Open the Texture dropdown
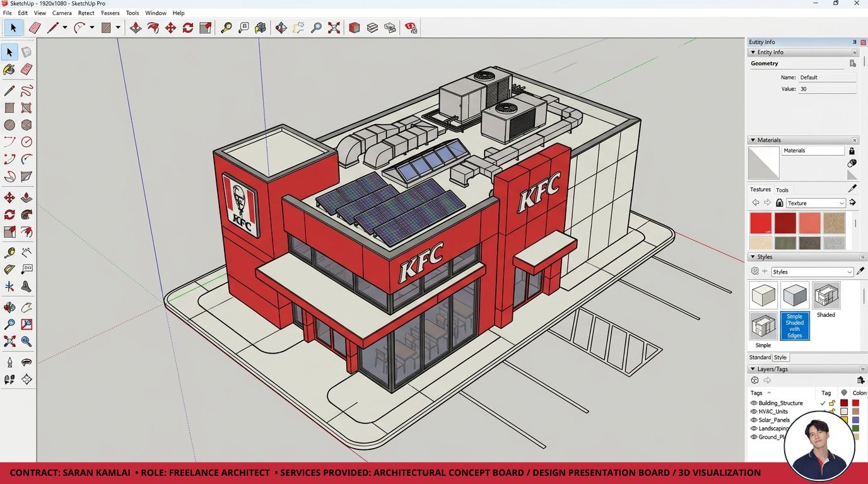 [x=816, y=203]
